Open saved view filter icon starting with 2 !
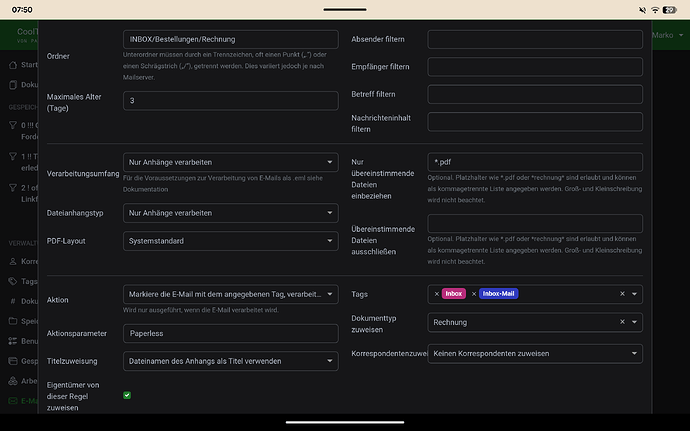Viewport: 690px width, 431px height. [13, 188]
